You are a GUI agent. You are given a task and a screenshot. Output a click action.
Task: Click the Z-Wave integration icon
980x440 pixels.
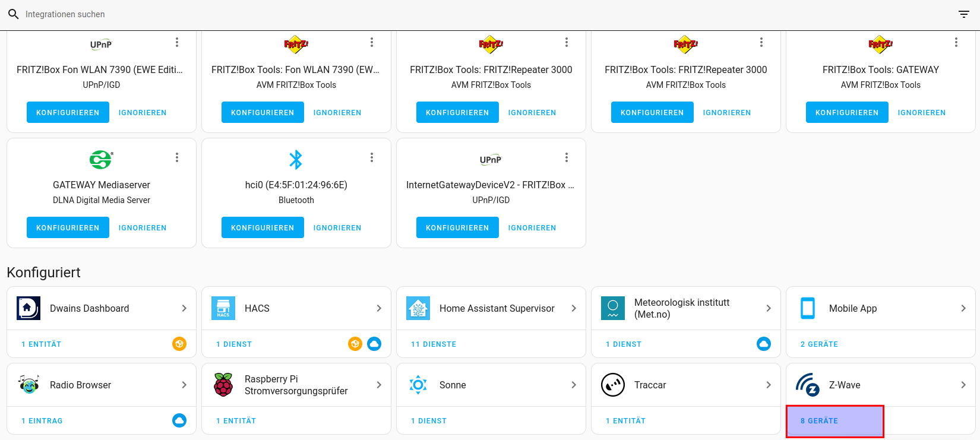[807, 385]
